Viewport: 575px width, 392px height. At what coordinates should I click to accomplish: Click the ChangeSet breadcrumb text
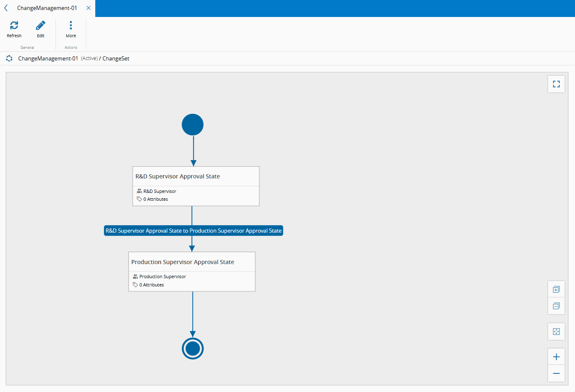point(116,58)
